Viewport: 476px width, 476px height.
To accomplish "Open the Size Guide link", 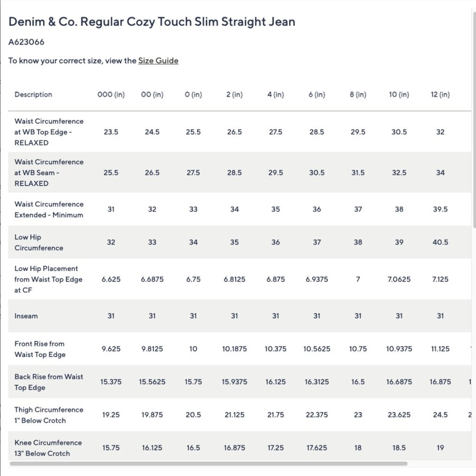I will 158,60.
